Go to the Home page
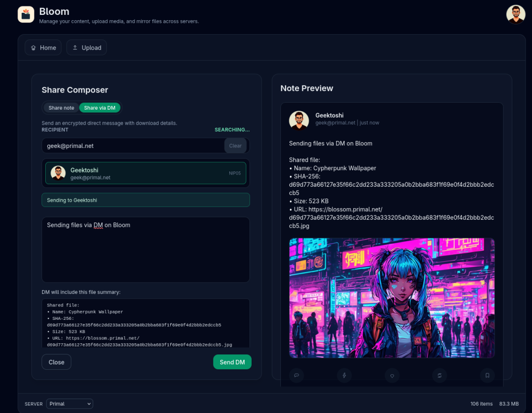The width and height of the screenshot is (532, 413). coord(43,47)
